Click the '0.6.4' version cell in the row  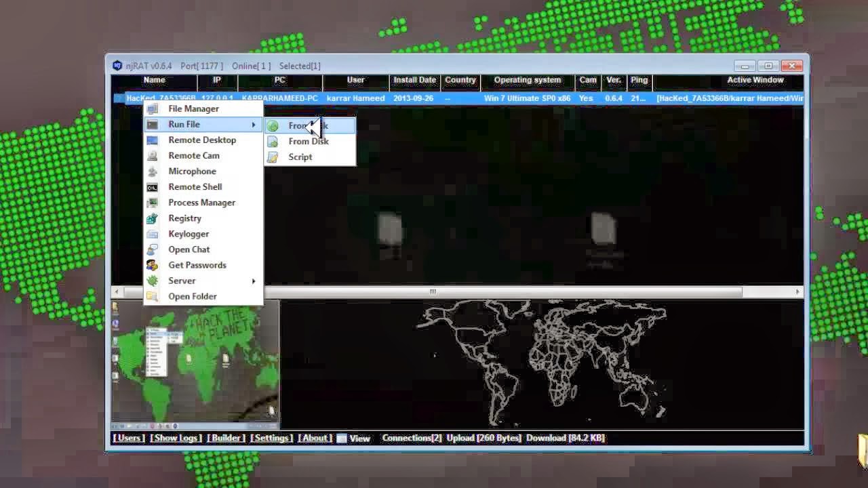click(613, 98)
